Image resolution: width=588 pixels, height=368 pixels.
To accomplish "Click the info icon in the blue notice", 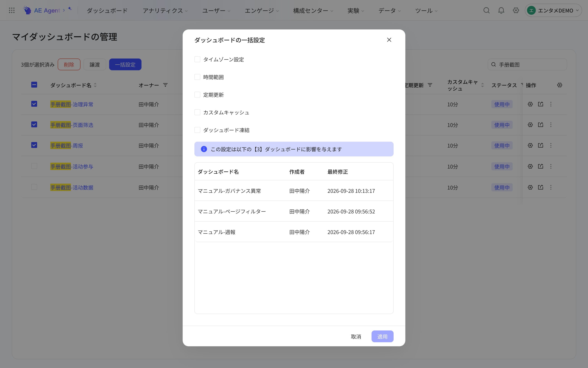I will coord(204,149).
